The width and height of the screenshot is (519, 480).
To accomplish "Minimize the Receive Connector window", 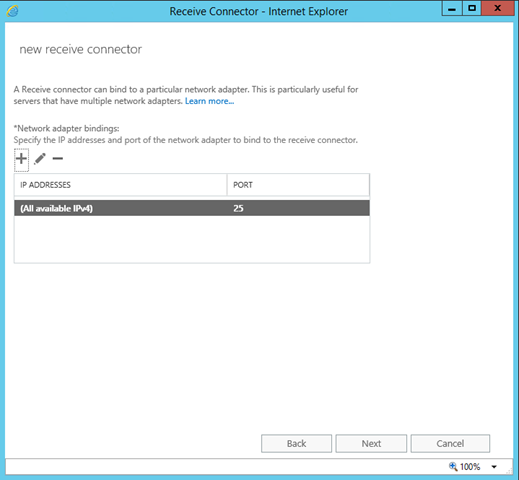I will point(452,9).
